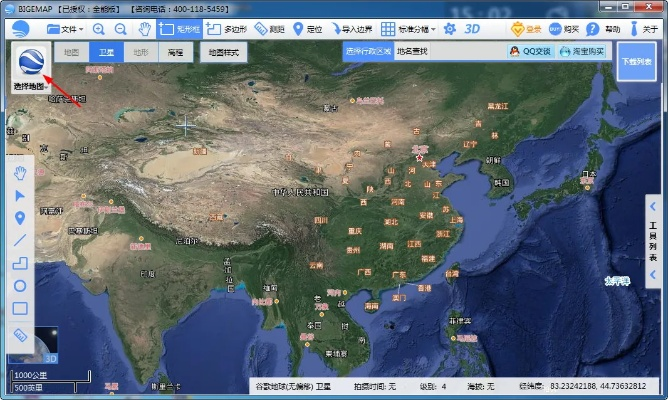Toggle the 矩形框 rectangle selection tool

[180, 29]
